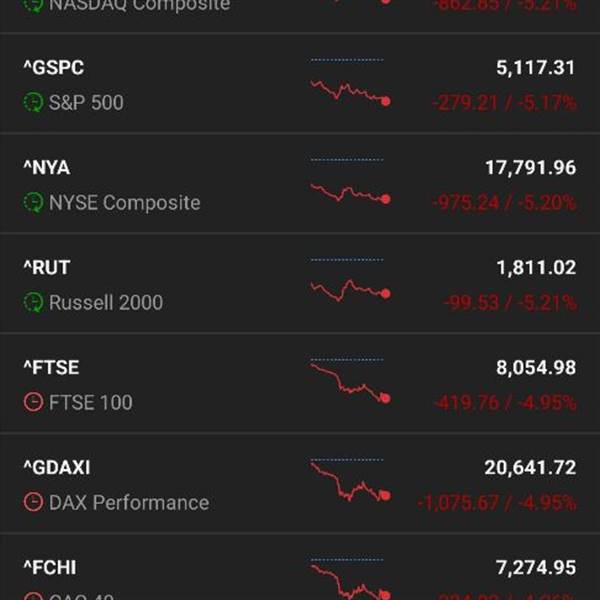Select the ^GDAXI ticker symbol
This screenshot has width=600, height=600.
(x=57, y=468)
